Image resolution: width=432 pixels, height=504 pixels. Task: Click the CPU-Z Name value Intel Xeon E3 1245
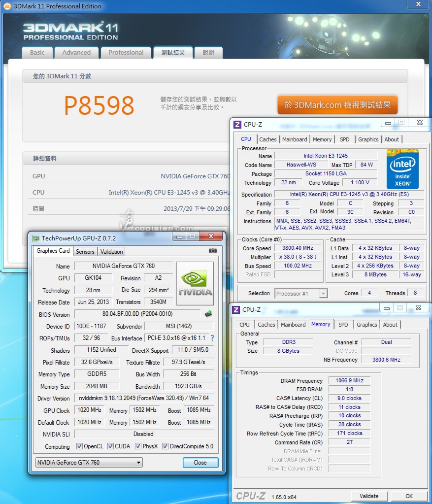coord(326,156)
